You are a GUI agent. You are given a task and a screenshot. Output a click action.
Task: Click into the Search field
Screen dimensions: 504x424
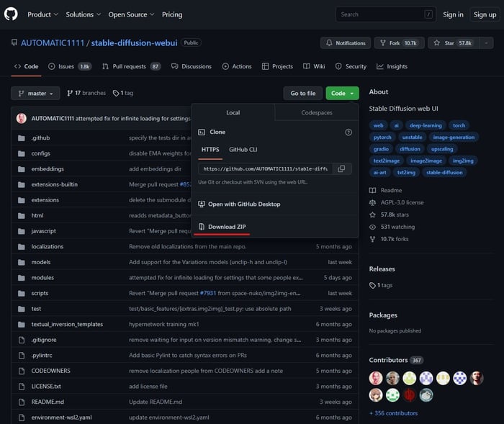point(386,14)
